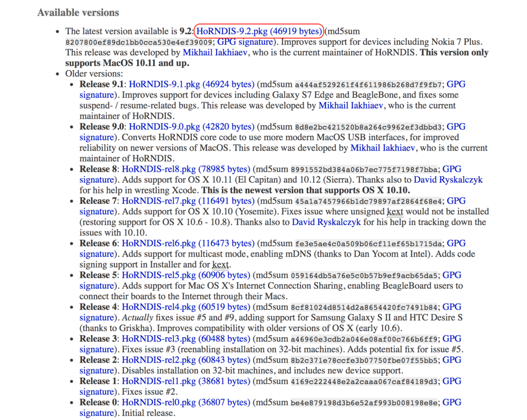Click md5sum fe3e5ae4c0a509b06cf11ef65b1715da
Screen dimensions: 527x420
tap(368, 243)
